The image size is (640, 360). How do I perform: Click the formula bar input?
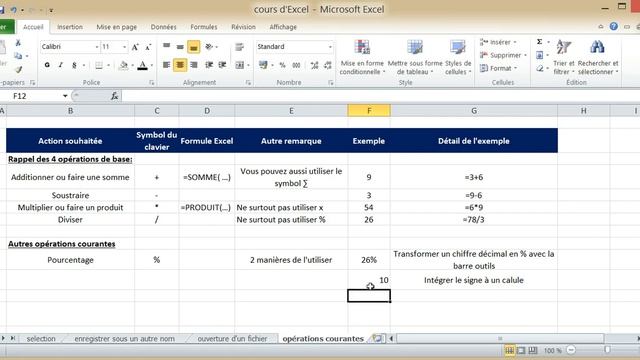click(x=380, y=96)
